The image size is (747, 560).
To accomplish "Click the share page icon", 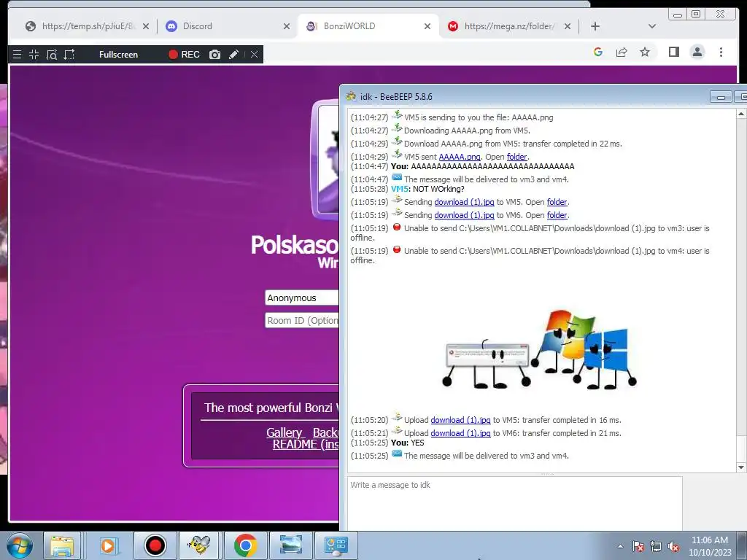I will pyautogui.click(x=622, y=52).
